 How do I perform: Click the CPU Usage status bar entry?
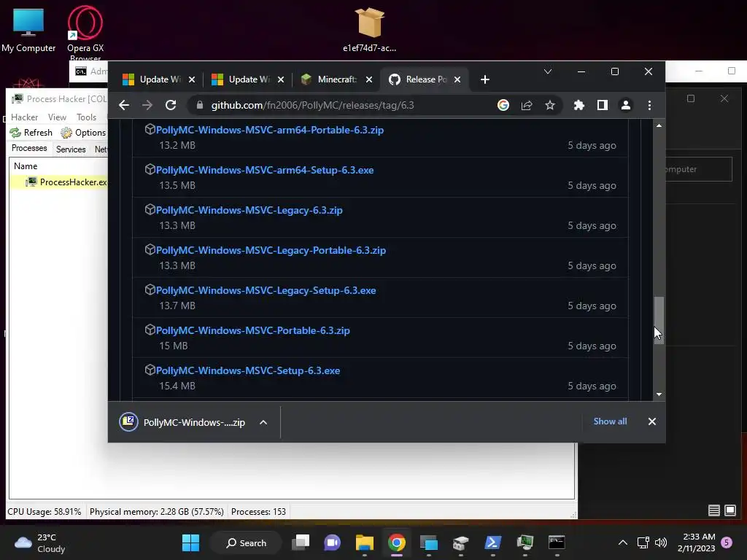44,512
